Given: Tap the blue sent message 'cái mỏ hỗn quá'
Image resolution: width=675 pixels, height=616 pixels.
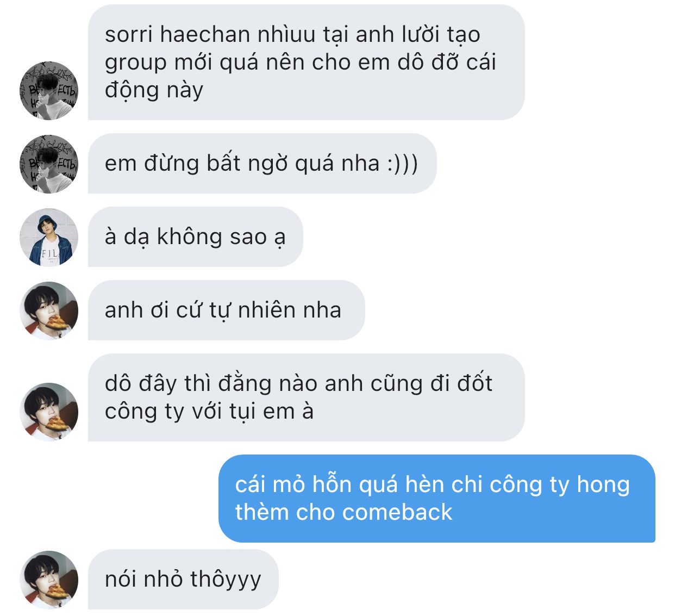Looking at the screenshot, I should [437, 499].
